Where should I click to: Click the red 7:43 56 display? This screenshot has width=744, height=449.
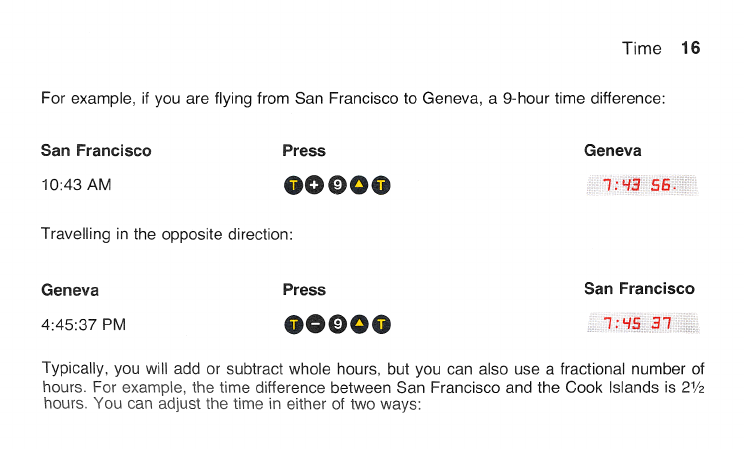[x=642, y=185]
